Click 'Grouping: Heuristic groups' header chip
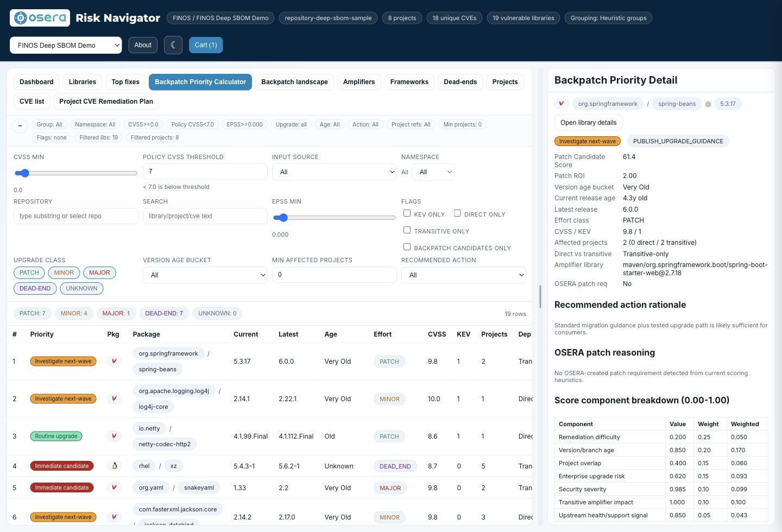The image size is (782, 532). pos(609,18)
